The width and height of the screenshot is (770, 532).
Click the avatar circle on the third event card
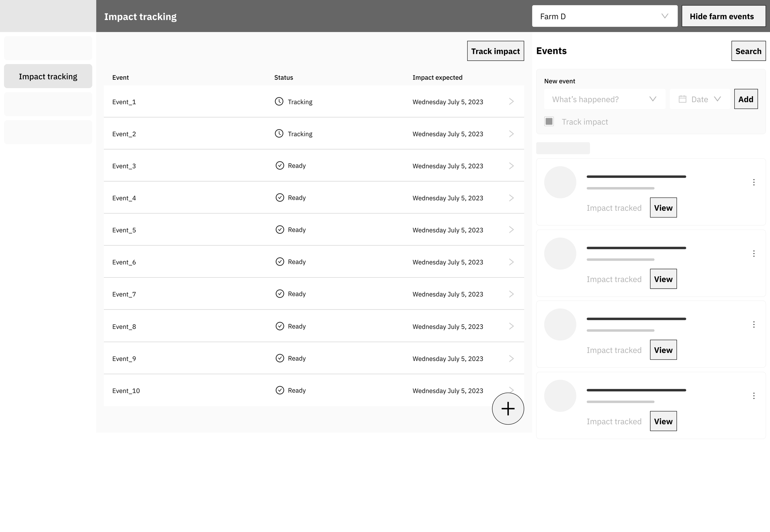[x=560, y=324]
